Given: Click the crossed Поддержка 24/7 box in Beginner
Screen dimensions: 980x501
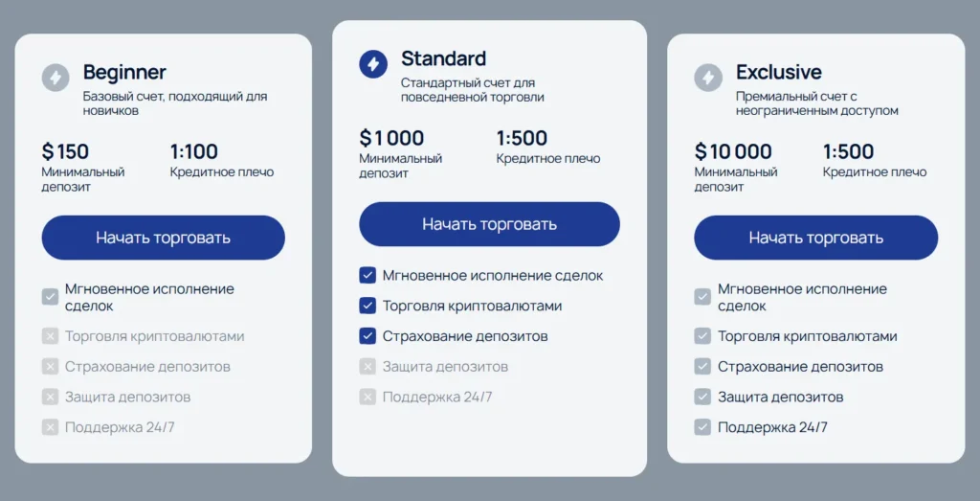Looking at the screenshot, I should coord(50,427).
